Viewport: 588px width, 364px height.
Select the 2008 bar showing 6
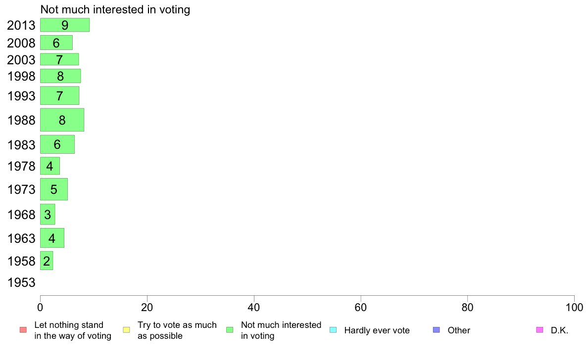click(x=56, y=43)
